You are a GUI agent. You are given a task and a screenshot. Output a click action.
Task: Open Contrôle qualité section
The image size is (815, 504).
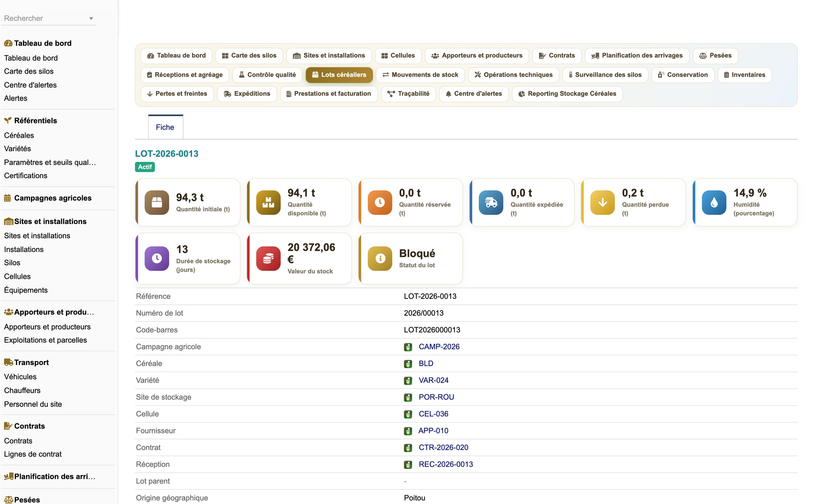coord(267,75)
